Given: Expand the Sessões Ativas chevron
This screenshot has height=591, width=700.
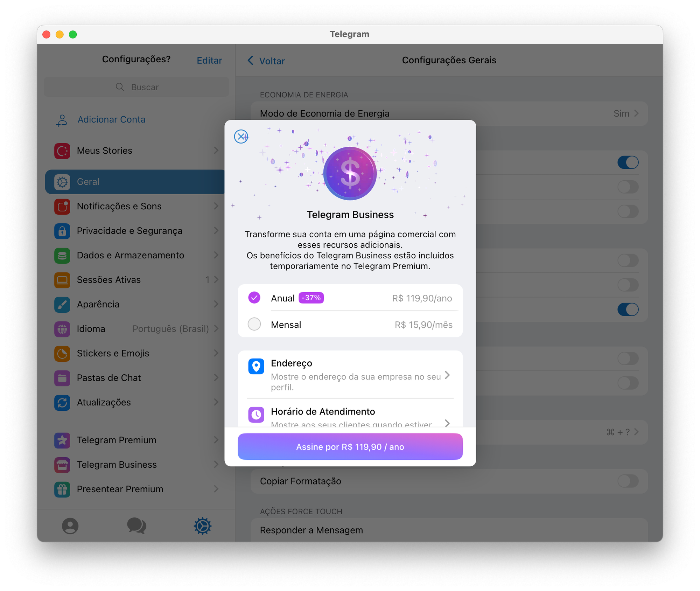Looking at the screenshot, I should pos(216,280).
